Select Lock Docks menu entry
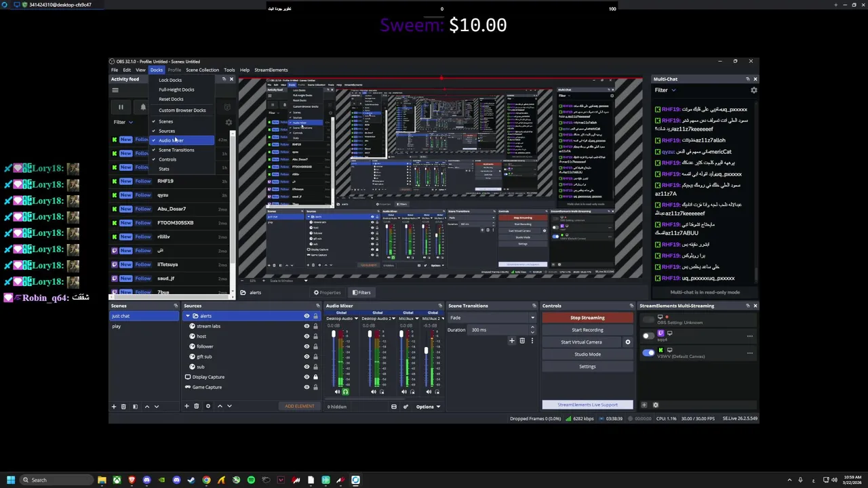Viewport: 868px width, 488px height. [x=170, y=80]
